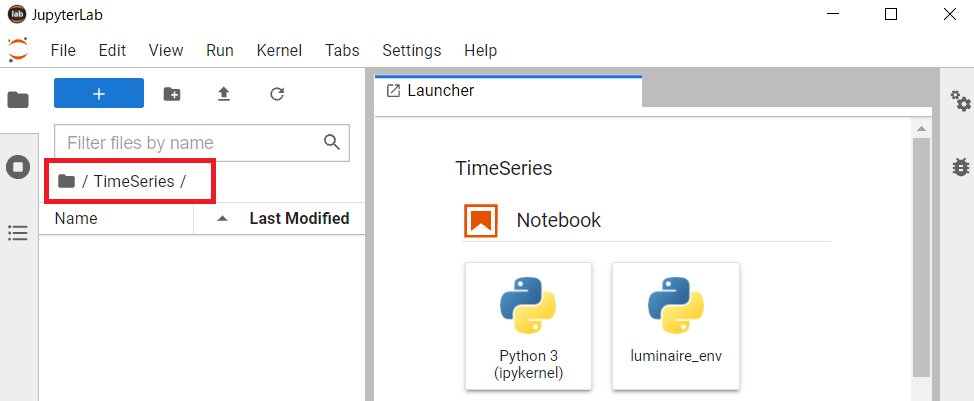
Task: Click the Upload Files icon
Action: point(224,94)
